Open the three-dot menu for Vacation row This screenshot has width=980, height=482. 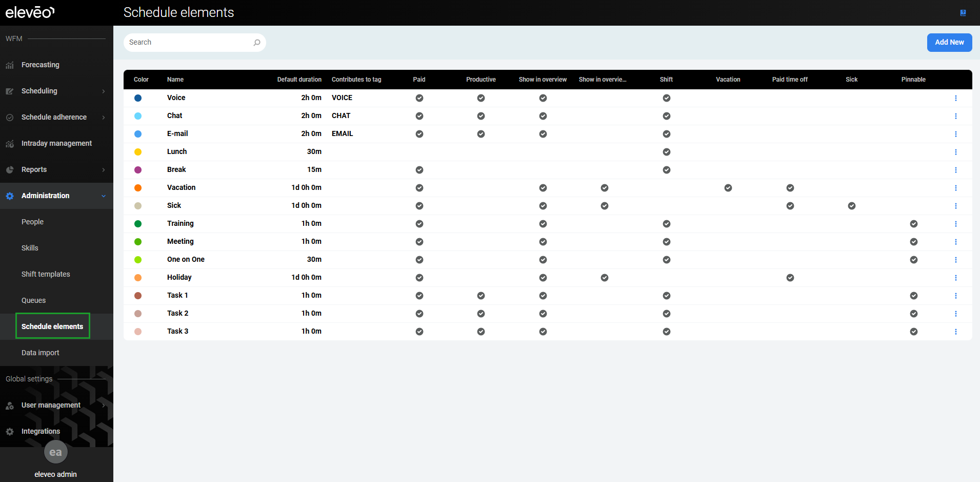tap(956, 188)
